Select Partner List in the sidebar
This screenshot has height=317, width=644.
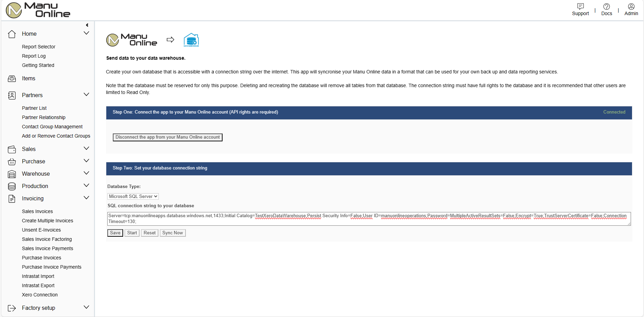coord(34,108)
